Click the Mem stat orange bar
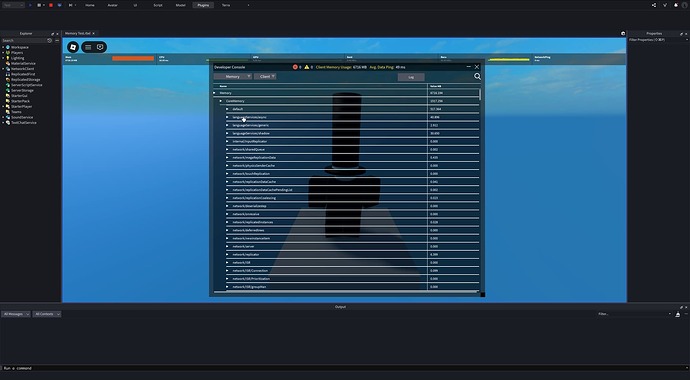 (x=133, y=58)
